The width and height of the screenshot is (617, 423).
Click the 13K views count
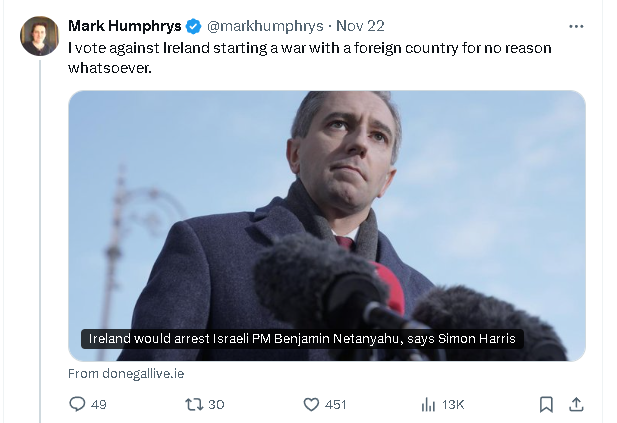453,404
